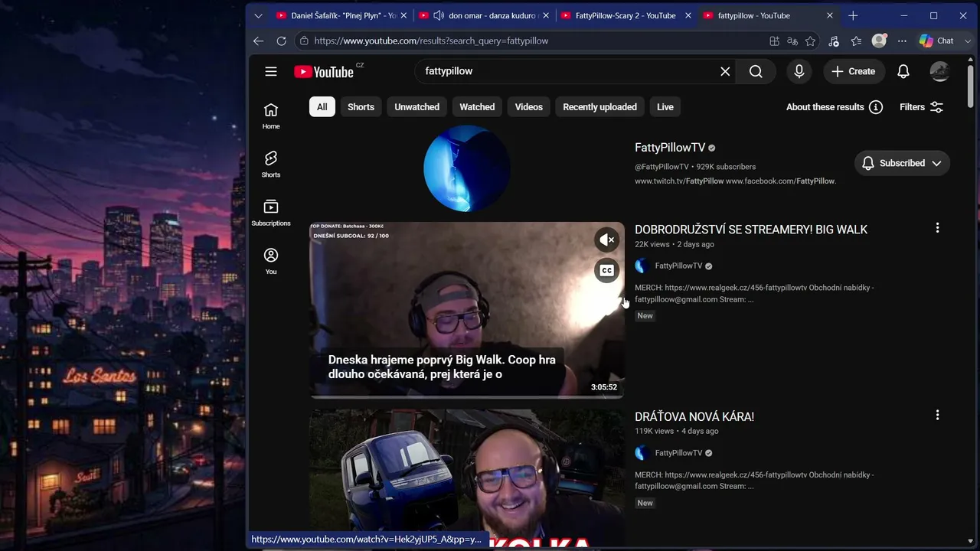Open the You section in the sidebar
Viewport: 980px width, 551px height.
click(x=271, y=261)
